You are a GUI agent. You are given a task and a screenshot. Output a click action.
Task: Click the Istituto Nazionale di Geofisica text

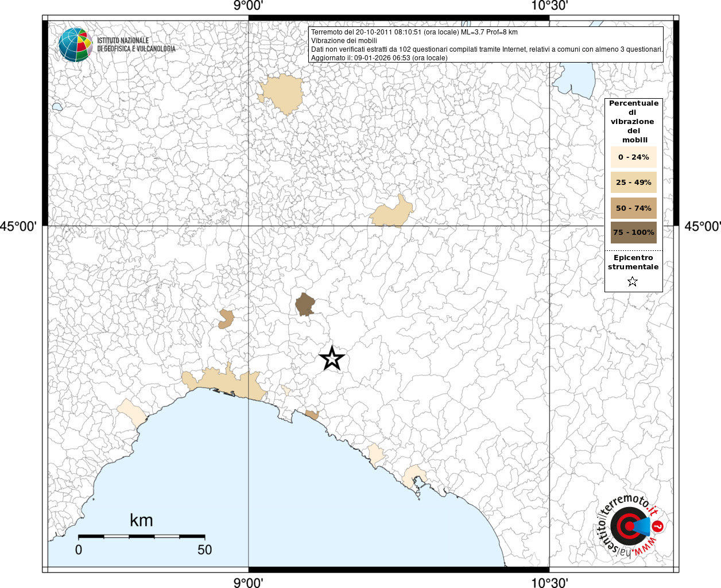click(x=136, y=45)
